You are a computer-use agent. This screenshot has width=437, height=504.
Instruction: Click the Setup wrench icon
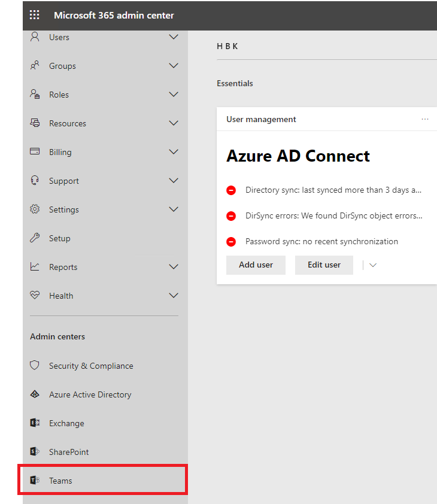pyautogui.click(x=35, y=238)
